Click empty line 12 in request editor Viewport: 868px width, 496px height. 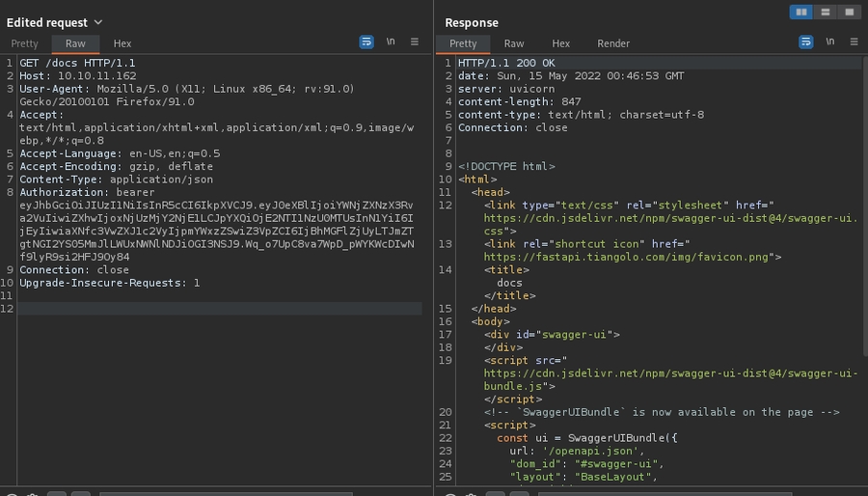[220, 309]
